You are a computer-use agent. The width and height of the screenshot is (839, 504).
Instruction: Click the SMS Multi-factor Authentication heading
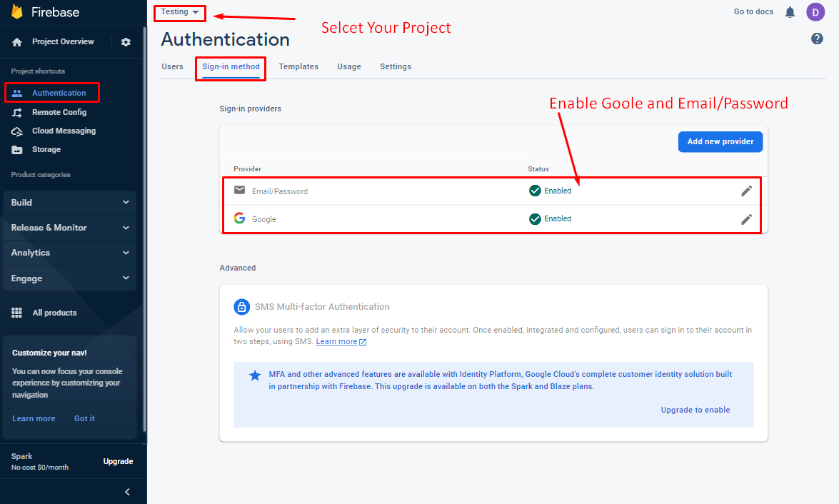(x=322, y=306)
